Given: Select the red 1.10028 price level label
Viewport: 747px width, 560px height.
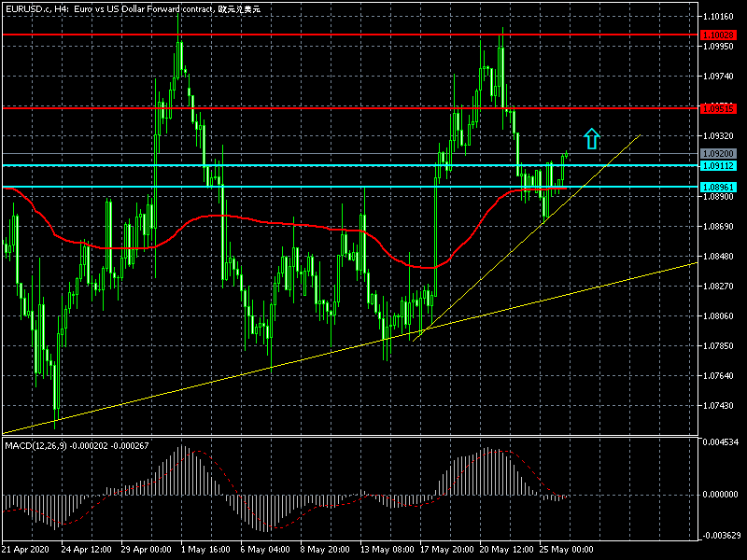Looking at the screenshot, I should pyautogui.click(x=718, y=35).
